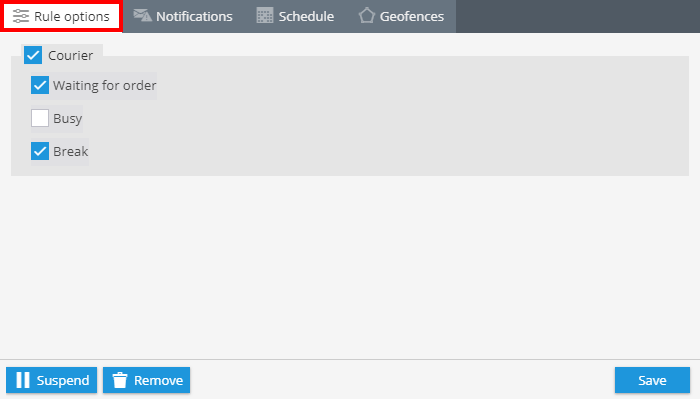Click the pause icon on Suspend button
The width and height of the screenshot is (700, 399).
[x=23, y=380]
